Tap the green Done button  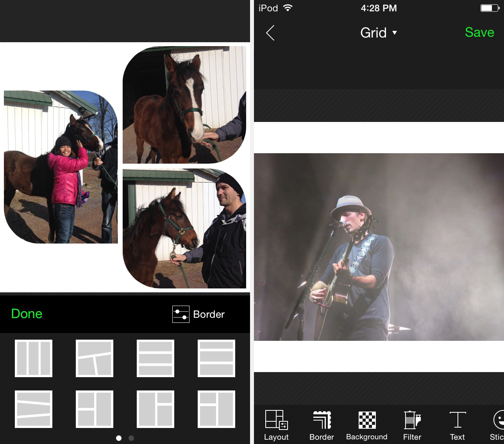pyautogui.click(x=27, y=314)
